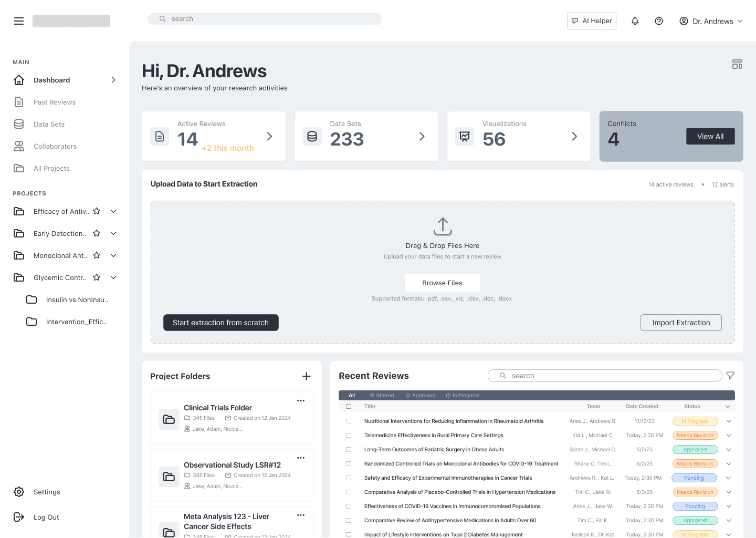Click Start extraction from scratch
Image resolution: width=756 pixels, height=538 pixels.
(221, 323)
